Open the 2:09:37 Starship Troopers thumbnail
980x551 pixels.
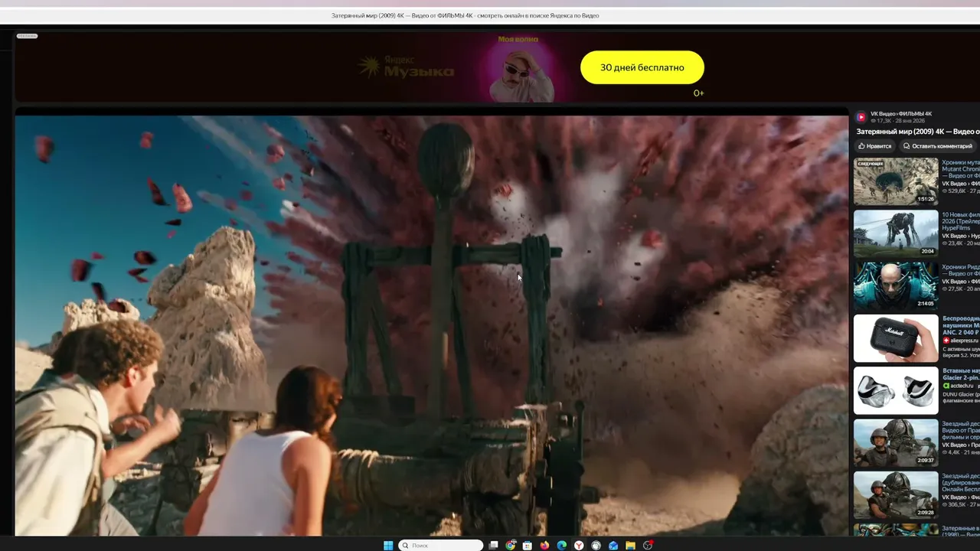896,442
